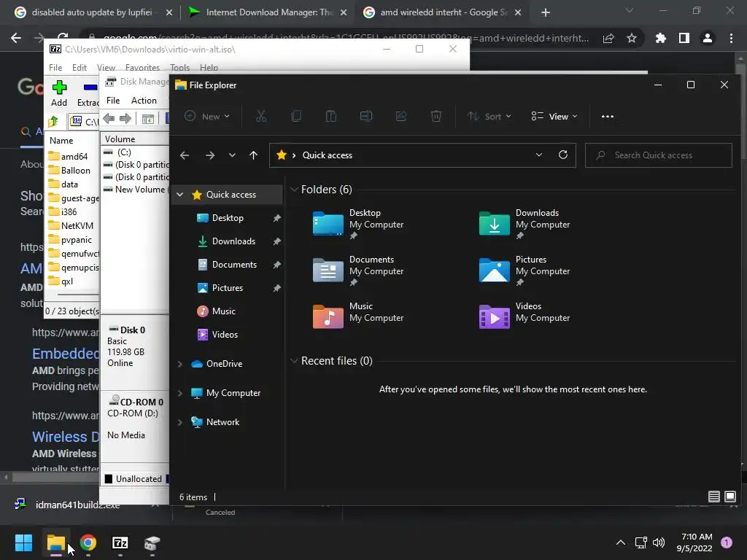Click the volume speaker icon in system tray

coord(659,542)
